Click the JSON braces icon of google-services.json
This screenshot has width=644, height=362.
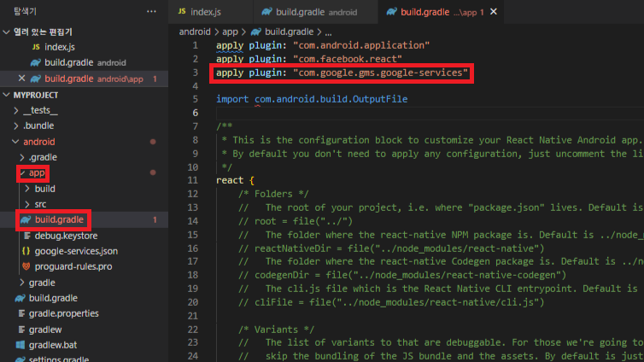tap(26, 251)
